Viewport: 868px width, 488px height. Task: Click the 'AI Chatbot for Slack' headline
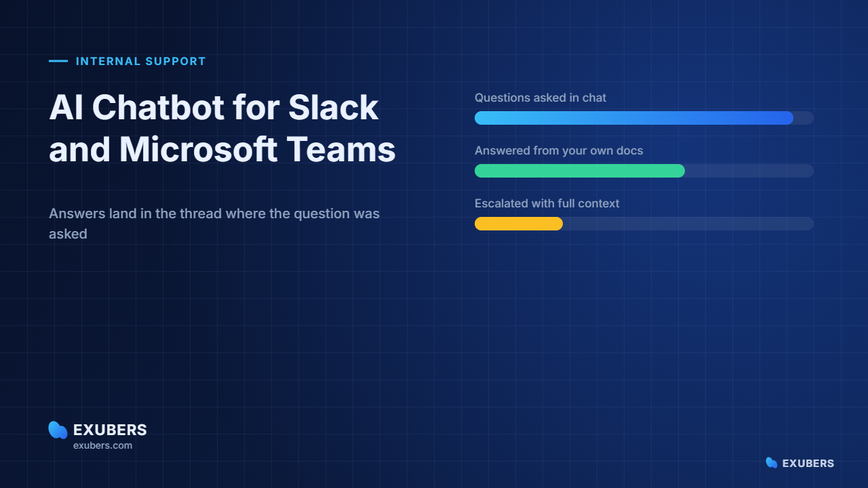coord(222,128)
